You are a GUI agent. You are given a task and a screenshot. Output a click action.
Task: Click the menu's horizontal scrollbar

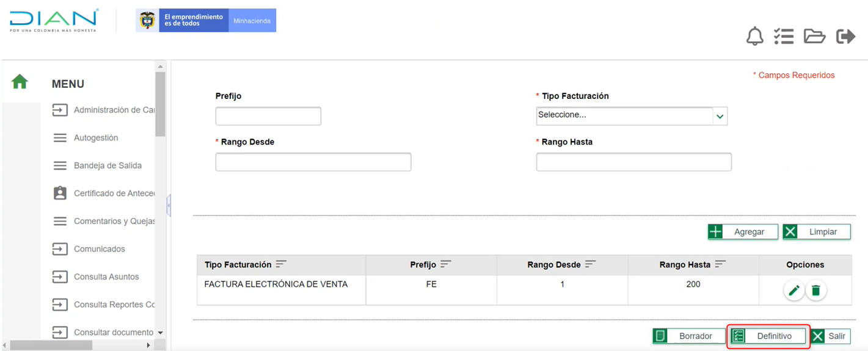51,346
